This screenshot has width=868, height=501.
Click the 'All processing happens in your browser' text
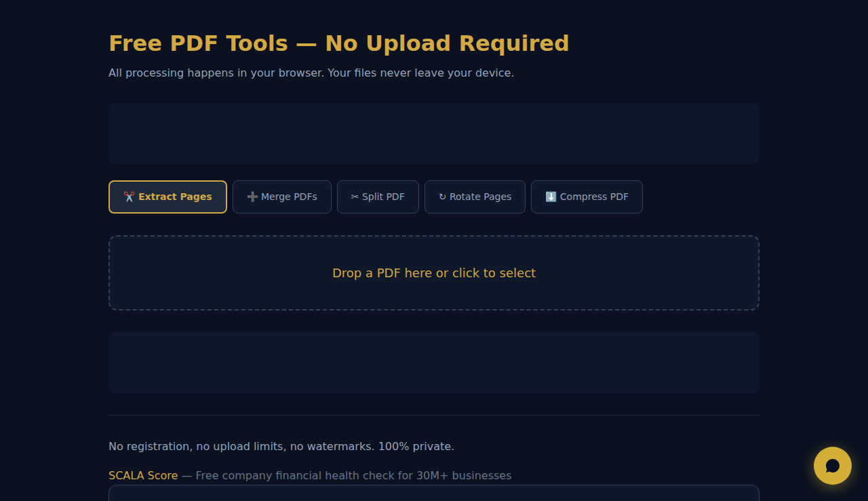[x=311, y=73]
